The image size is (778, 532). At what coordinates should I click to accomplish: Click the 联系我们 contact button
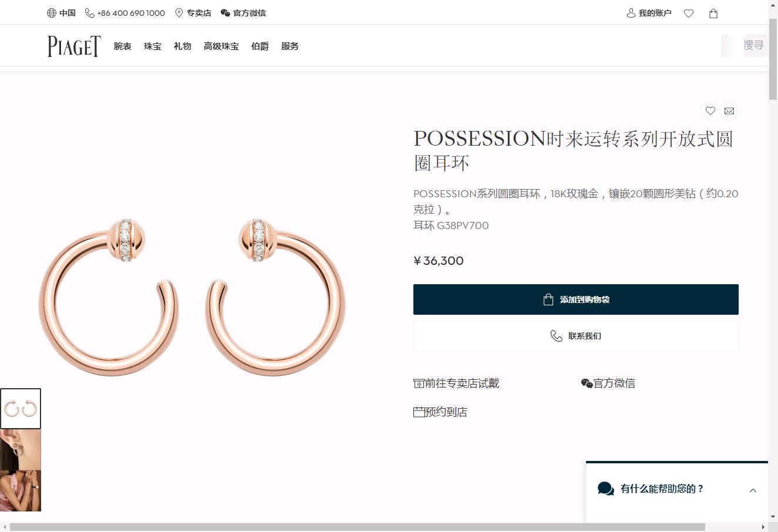pos(576,336)
